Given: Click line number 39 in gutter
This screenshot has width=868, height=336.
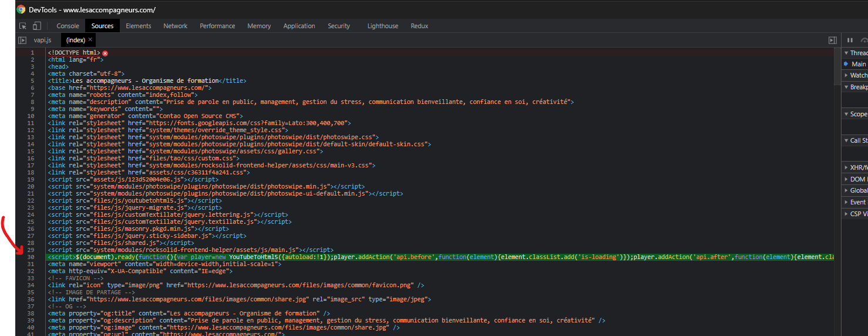Looking at the screenshot, I should [32, 321].
